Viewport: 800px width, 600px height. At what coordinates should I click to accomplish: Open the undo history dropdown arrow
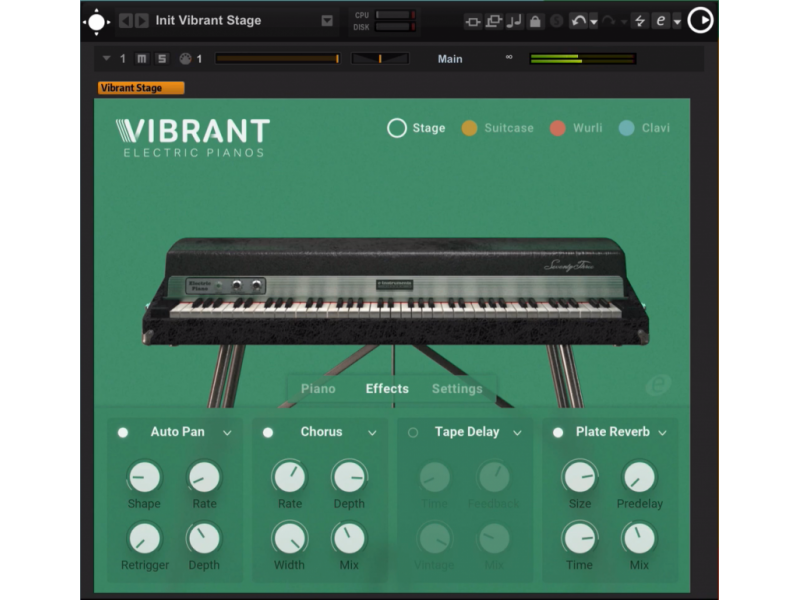[594, 22]
